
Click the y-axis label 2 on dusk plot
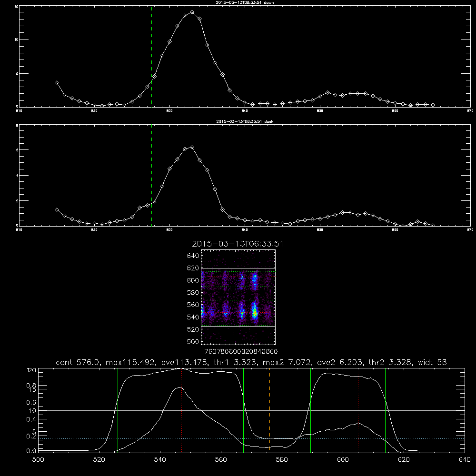[17, 201]
